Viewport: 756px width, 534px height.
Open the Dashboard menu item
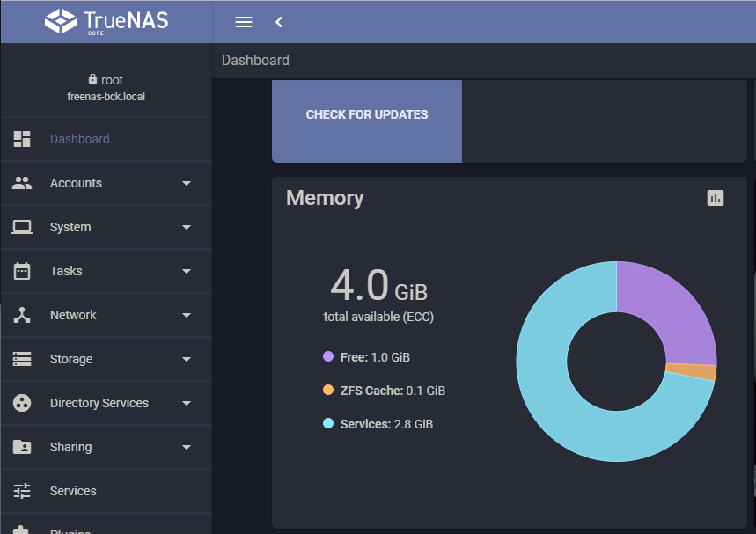[106, 139]
